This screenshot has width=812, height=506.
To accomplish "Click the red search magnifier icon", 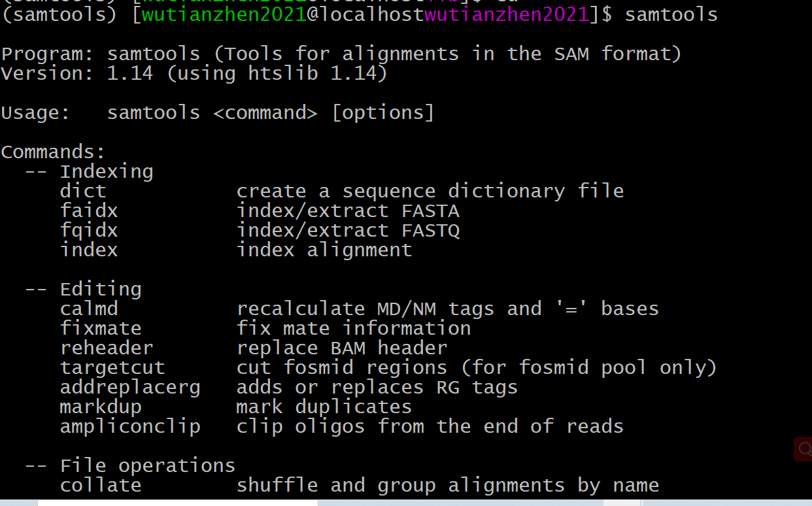I will (x=804, y=449).
